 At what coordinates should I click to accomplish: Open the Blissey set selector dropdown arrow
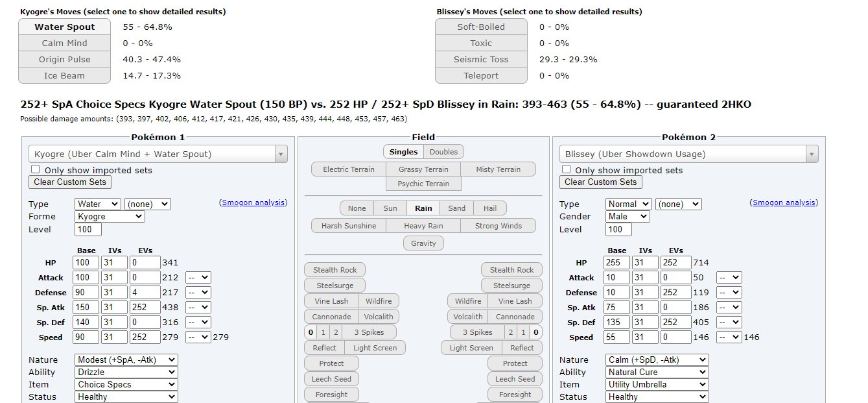(x=812, y=154)
